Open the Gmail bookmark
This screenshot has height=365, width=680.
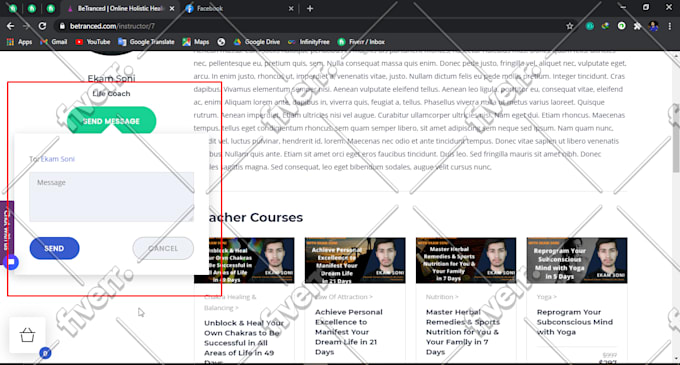[53, 42]
